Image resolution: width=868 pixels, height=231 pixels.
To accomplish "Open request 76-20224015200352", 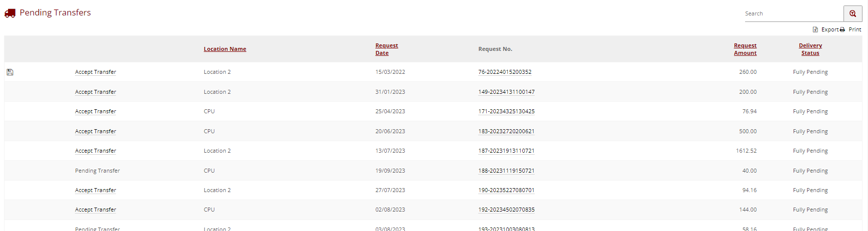I will [505, 72].
